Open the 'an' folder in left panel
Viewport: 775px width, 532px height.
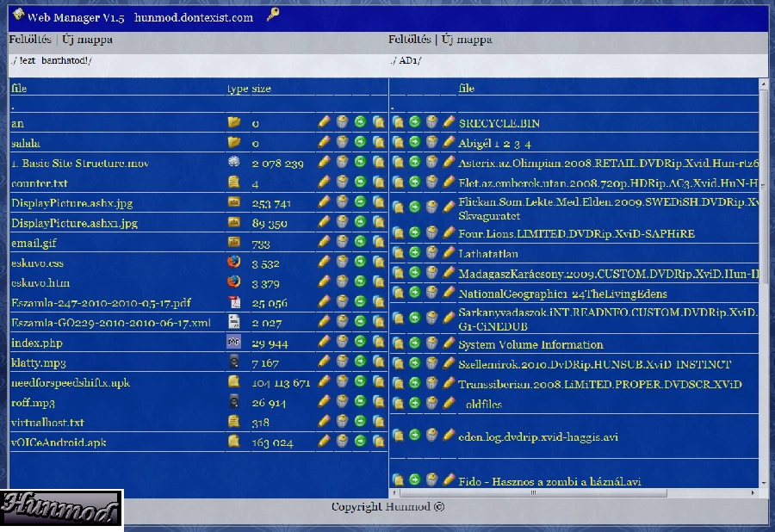17,123
